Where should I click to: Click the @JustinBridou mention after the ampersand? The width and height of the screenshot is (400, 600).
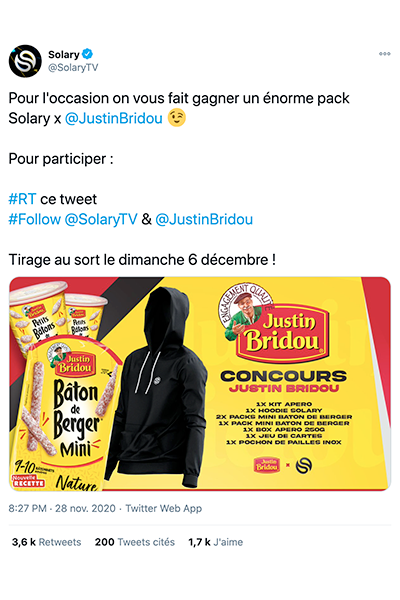[x=204, y=219]
